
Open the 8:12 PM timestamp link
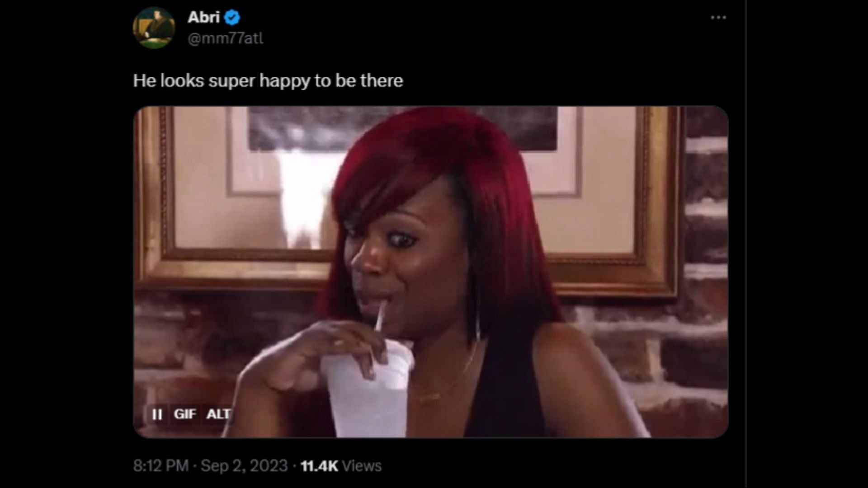click(x=160, y=465)
